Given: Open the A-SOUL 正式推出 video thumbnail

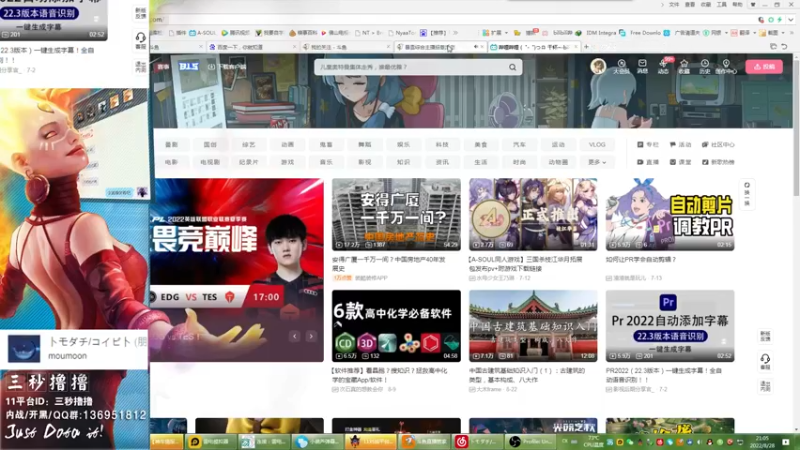Looking at the screenshot, I should (533, 214).
